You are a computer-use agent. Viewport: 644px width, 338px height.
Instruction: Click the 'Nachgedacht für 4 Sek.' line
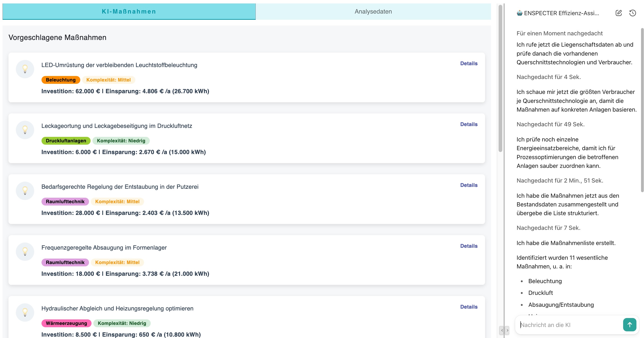549,77
